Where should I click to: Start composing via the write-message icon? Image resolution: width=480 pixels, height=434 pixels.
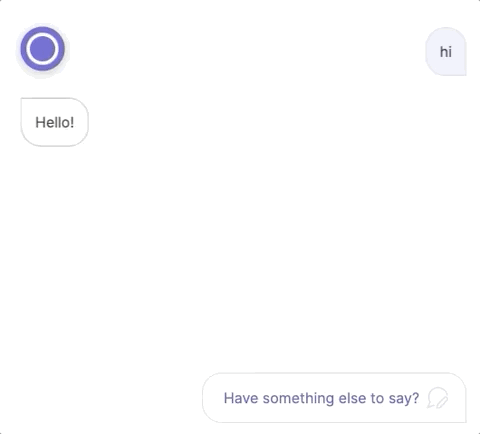(x=438, y=398)
